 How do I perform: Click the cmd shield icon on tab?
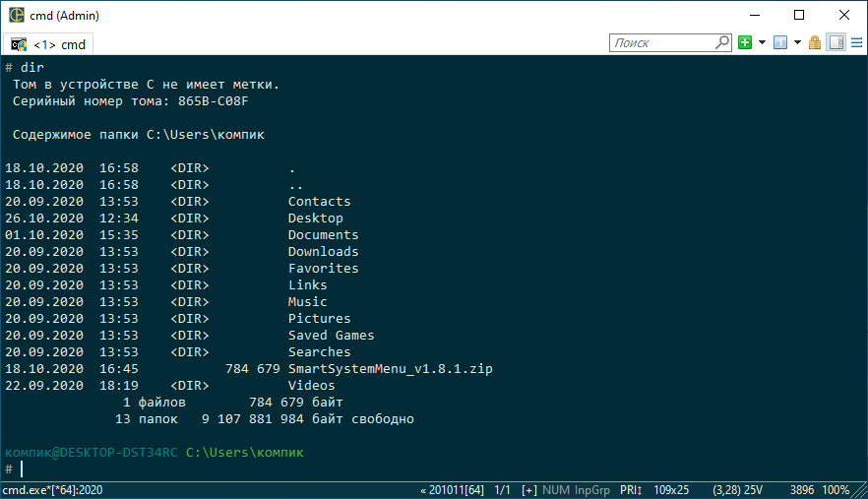click(x=19, y=44)
